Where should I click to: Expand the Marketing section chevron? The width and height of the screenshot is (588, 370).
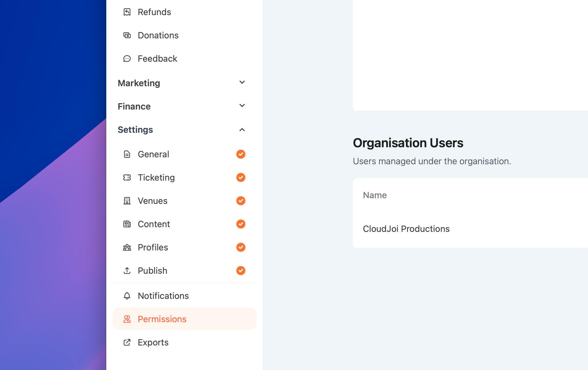[242, 82]
